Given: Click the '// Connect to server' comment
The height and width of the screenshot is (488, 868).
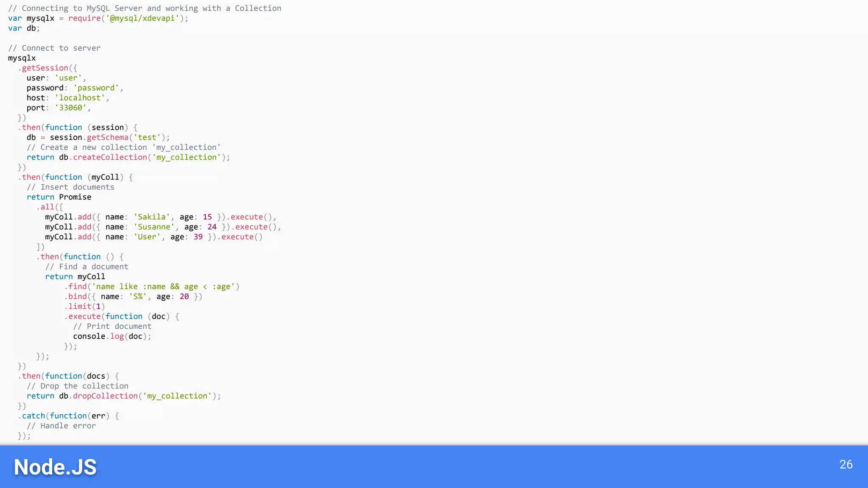Looking at the screenshot, I should 54,48.
